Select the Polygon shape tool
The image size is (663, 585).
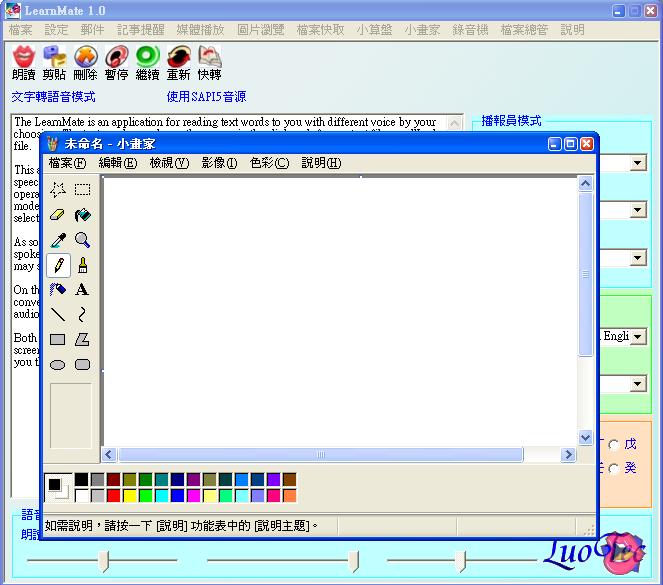(82, 339)
